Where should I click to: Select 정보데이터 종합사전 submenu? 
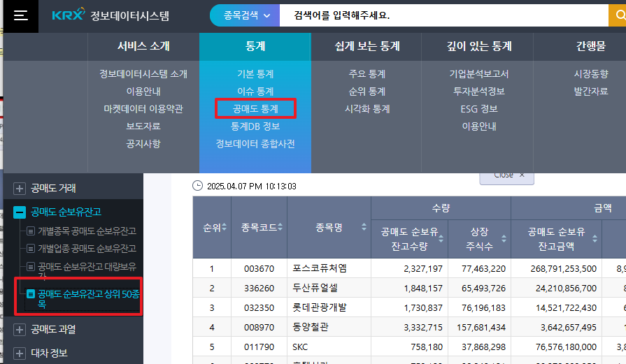[x=255, y=144]
